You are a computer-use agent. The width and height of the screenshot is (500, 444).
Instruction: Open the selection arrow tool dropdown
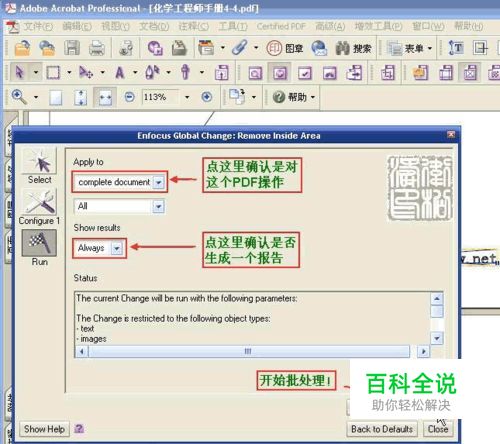[x=36, y=72]
